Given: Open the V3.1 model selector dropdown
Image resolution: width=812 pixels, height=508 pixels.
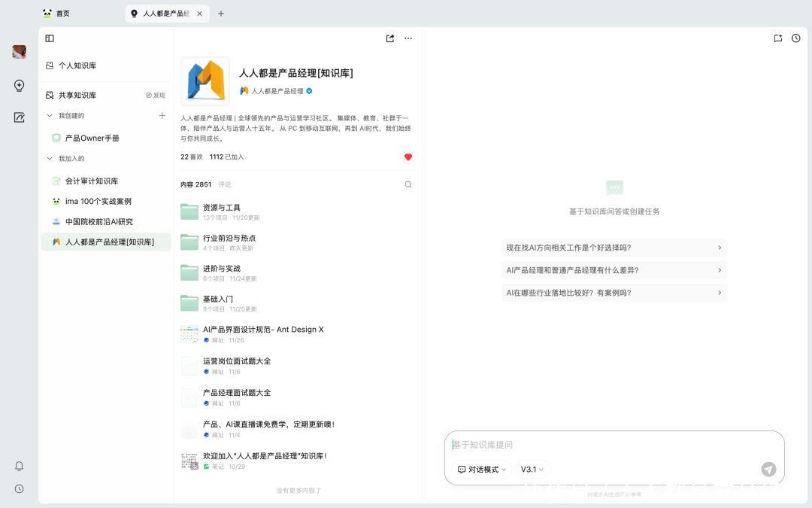Looking at the screenshot, I should pyautogui.click(x=533, y=470).
